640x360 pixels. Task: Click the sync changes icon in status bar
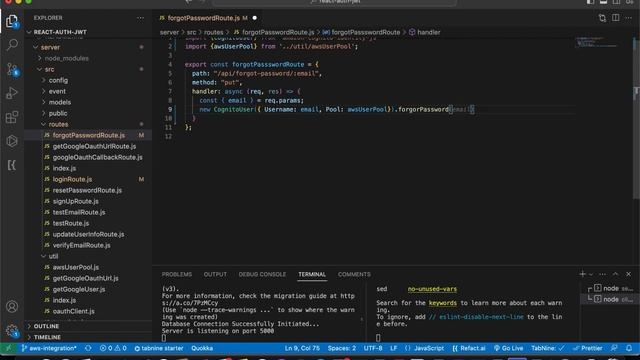pyautogui.click(x=88, y=348)
